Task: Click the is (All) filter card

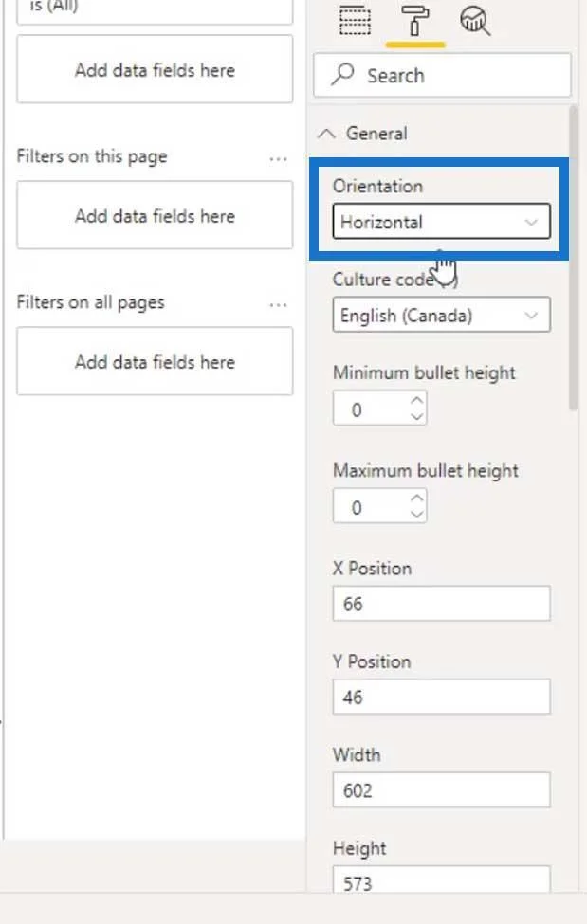Action: coord(155,11)
